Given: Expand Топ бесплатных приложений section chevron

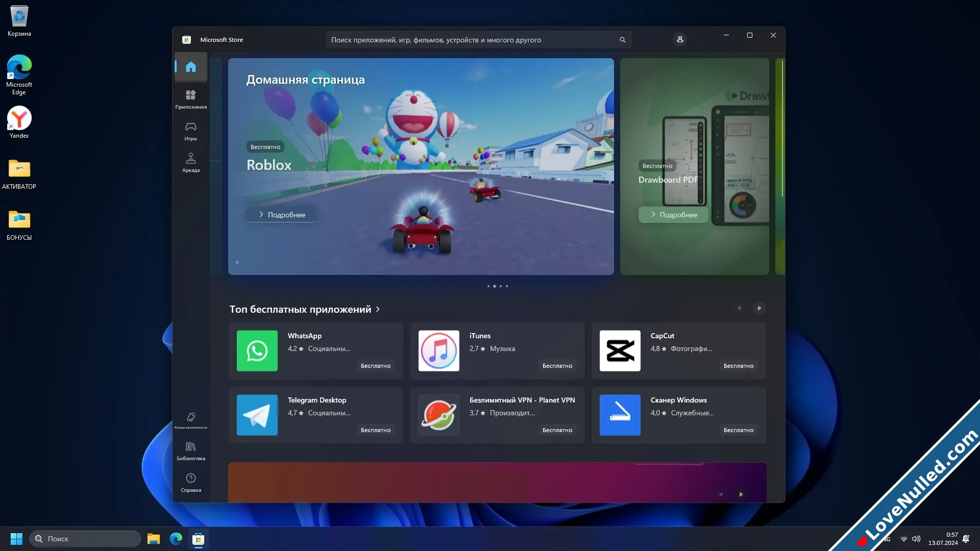Looking at the screenshot, I should tap(378, 309).
